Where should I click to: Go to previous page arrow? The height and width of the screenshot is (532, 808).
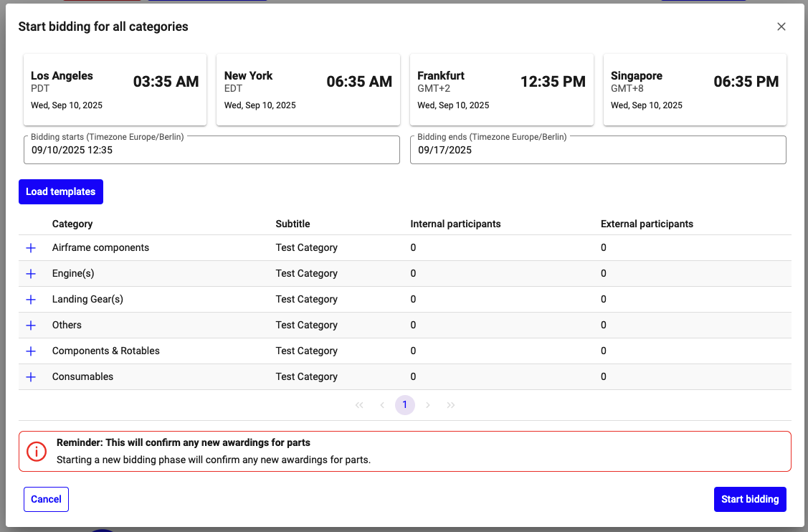[382, 405]
